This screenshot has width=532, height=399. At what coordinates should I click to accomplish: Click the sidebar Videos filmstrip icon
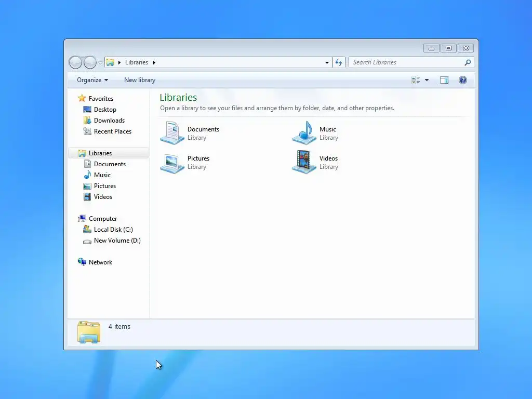pyautogui.click(x=87, y=197)
